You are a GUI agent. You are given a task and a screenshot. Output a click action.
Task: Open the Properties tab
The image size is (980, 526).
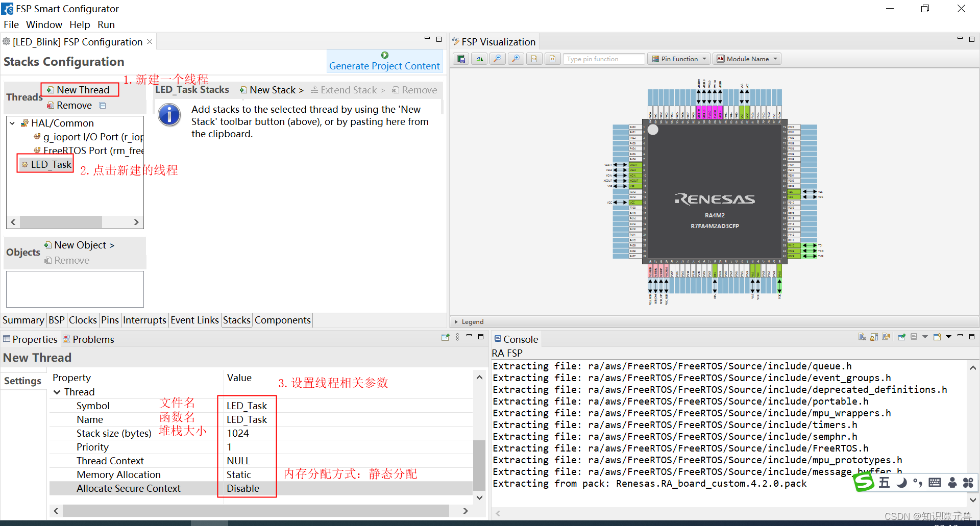click(x=30, y=339)
